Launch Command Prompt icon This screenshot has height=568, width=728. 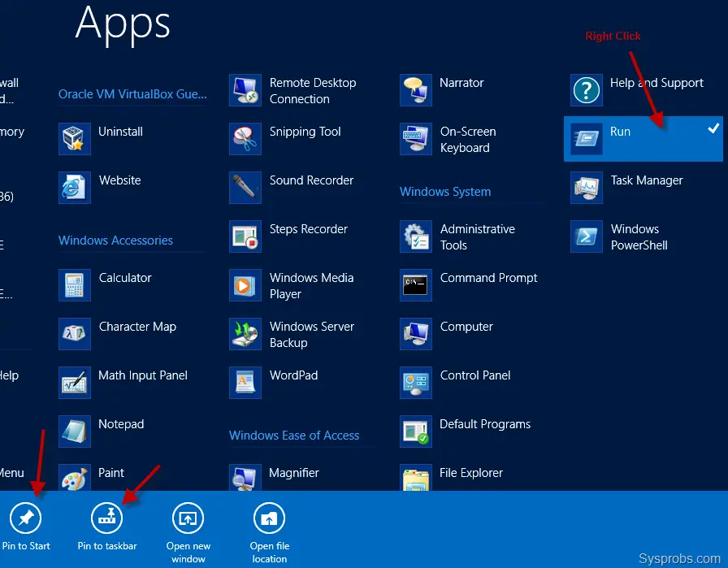[x=415, y=285]
